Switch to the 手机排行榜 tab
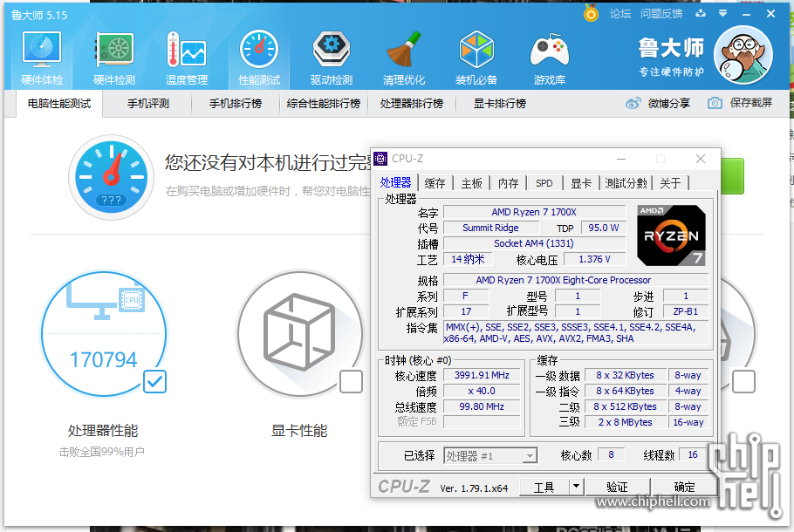The height and width of the screenshot is (532, 794). coord(236,104)
